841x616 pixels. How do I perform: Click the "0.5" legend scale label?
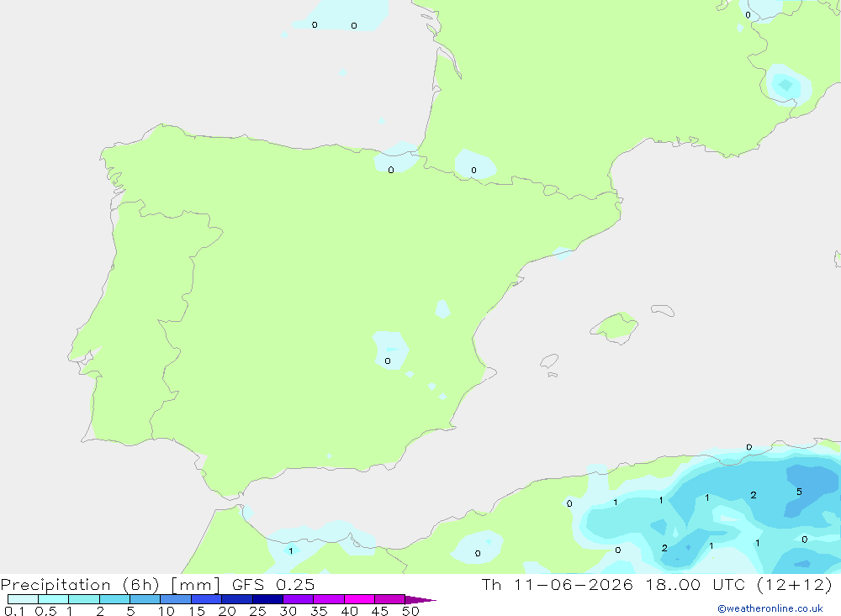tap(45, 611)
